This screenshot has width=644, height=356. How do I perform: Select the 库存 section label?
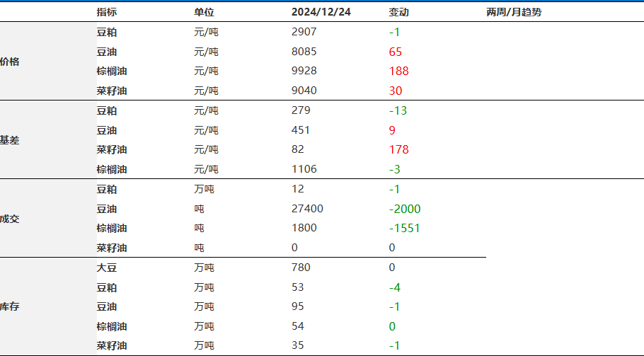point(10,307)
